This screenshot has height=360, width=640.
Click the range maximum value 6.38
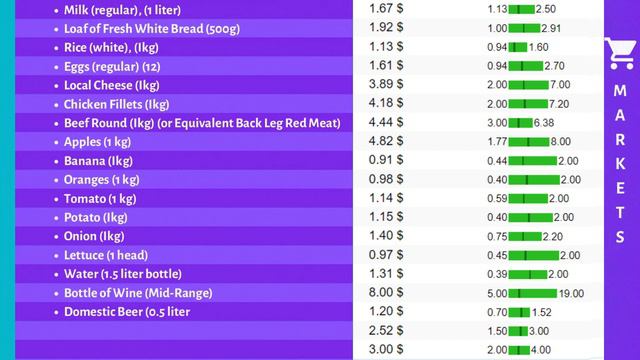click(544, 123)
